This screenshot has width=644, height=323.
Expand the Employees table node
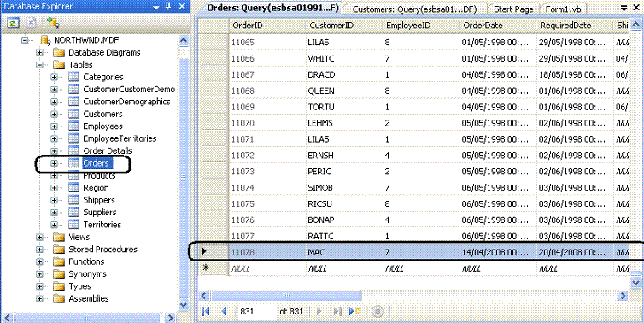pyautogui.click(x=54, y=126)
